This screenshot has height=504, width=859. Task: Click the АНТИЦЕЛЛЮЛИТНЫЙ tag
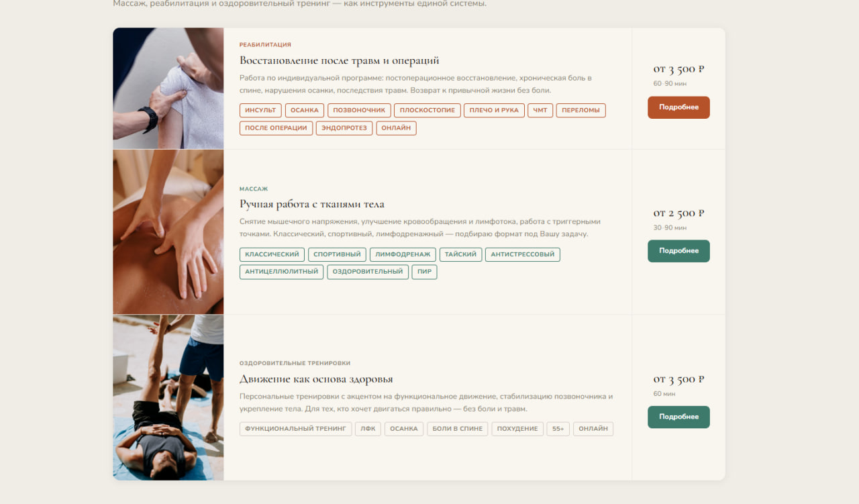[282, 272]
